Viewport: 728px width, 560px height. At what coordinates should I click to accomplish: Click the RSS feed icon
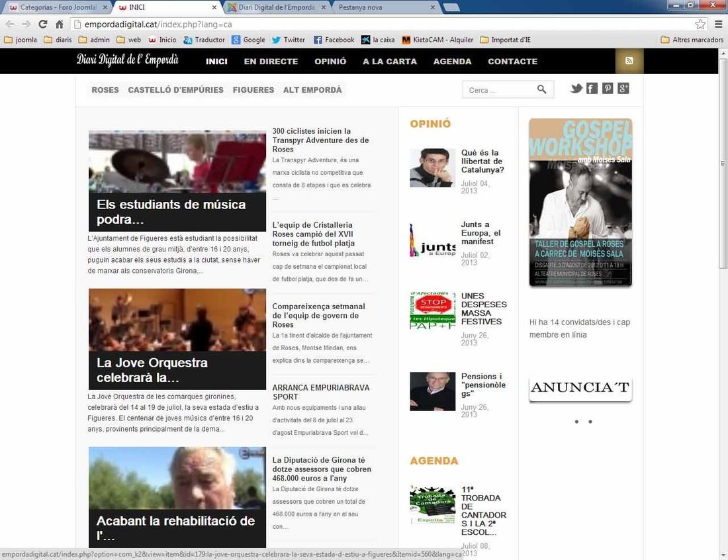[629, 61]
